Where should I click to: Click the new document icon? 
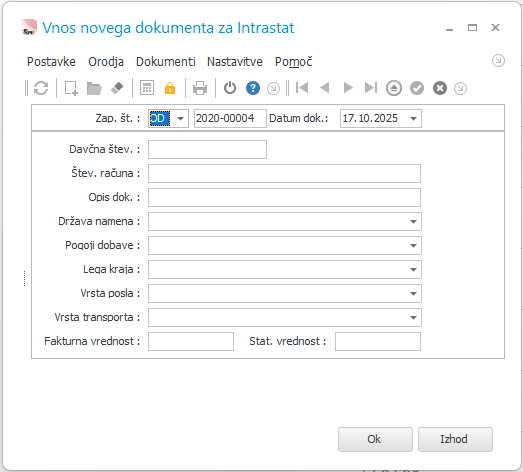click(71, 88)
